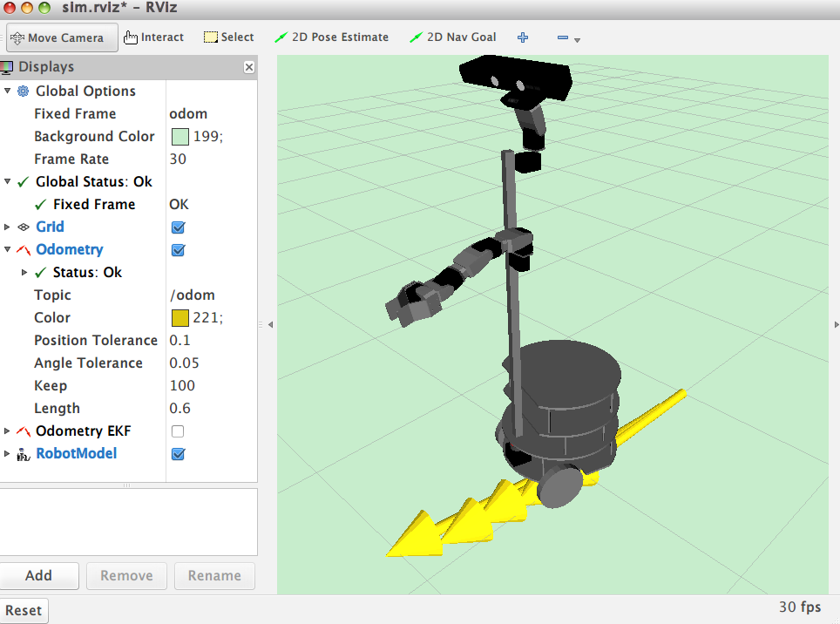840x624 pixels.
Task: Click the robot's Kinect camera head
Action: pyautogui.click(x=514, y=78)
